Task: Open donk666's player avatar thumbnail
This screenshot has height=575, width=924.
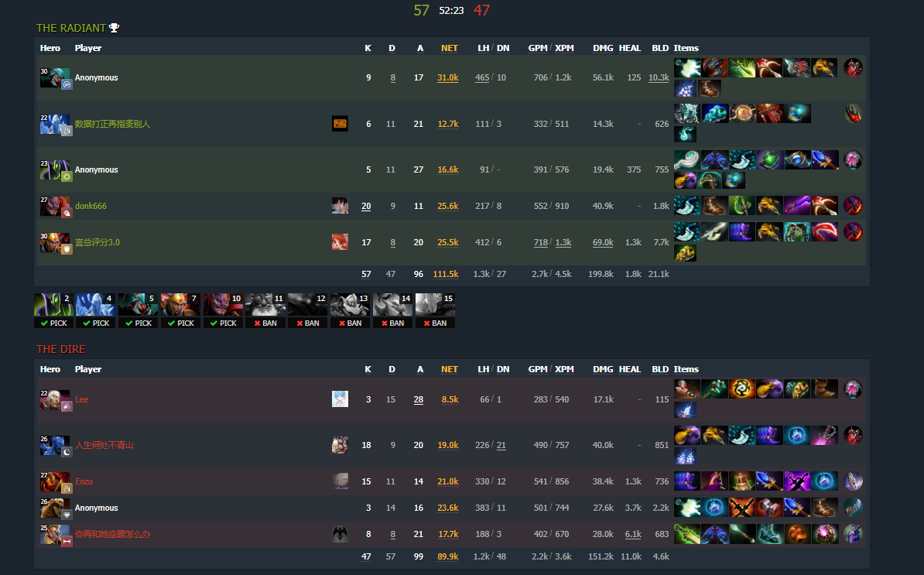Action: [340, 206]
